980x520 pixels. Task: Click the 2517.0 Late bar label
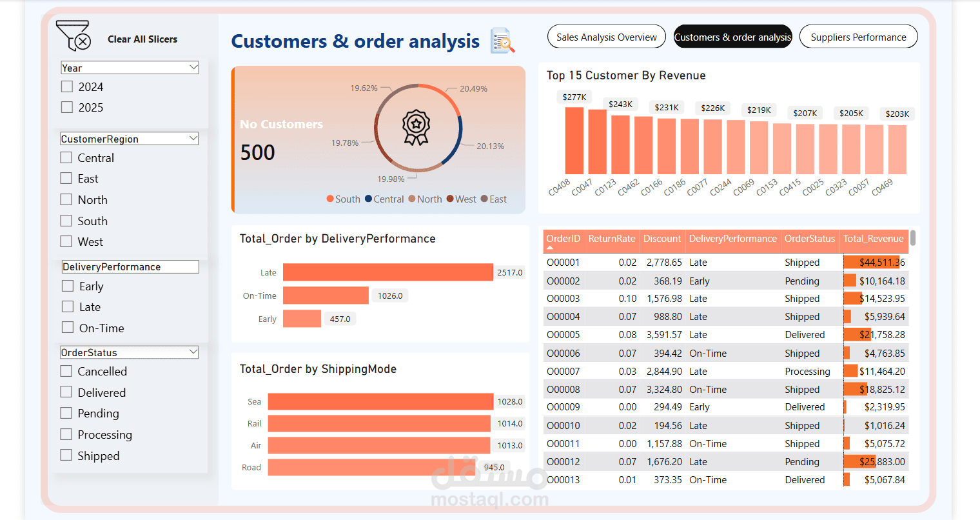coord(509,272)
